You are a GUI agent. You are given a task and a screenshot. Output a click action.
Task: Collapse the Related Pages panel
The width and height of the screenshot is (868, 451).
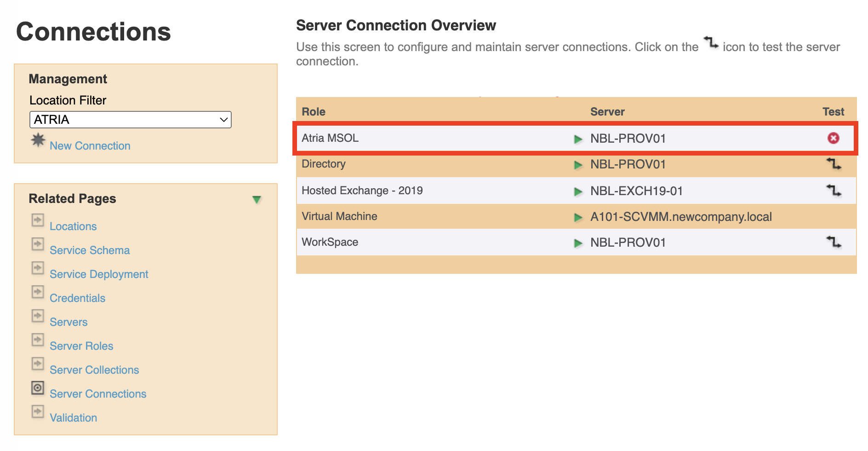click(x=257, y=199)
